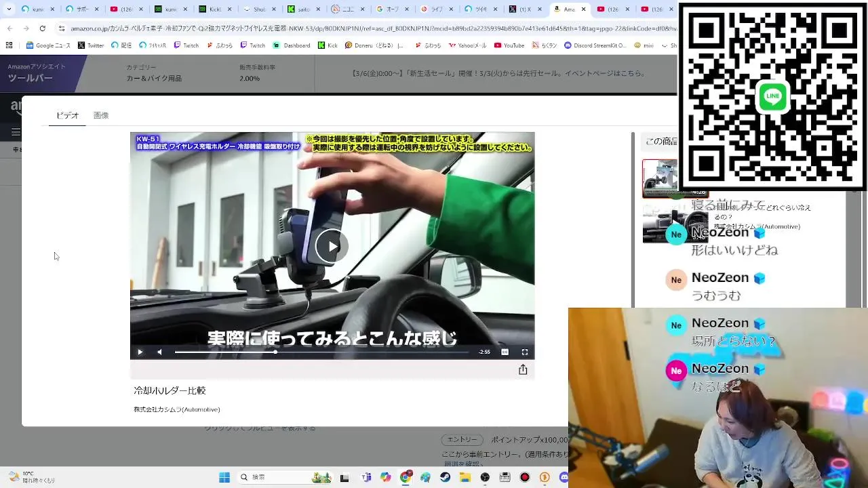This screenshot has height=488, width=868.
Task: Open the hamburger menu on Amazon page
Action: (x=16, y=131)
